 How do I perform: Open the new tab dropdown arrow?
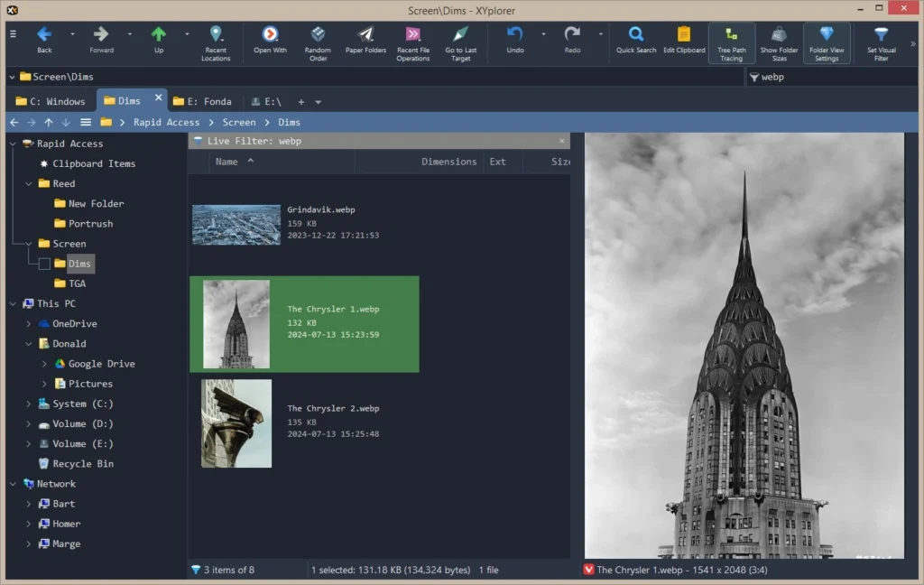pos(319,101)
